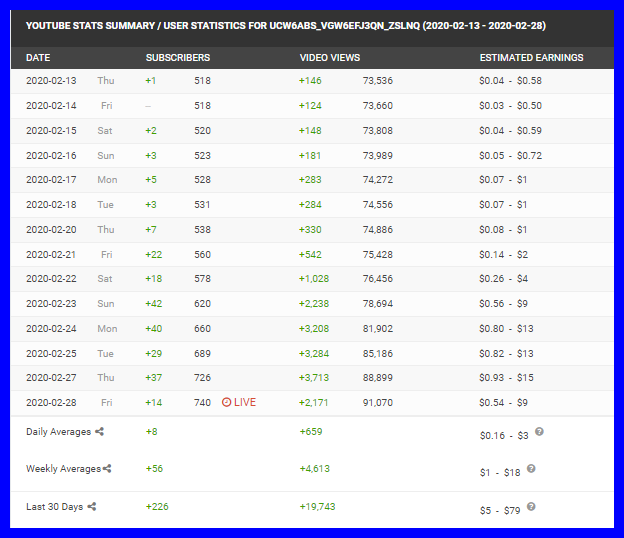The height and width of the screenshot is (538, 624).
Task: Click earnings $0.93 - $15
Action: (506, 378)
